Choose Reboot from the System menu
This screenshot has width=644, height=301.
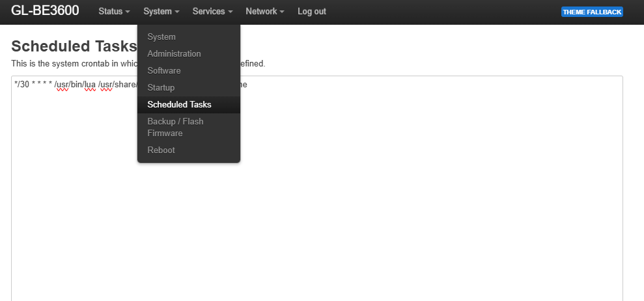[x=161, y=150]
